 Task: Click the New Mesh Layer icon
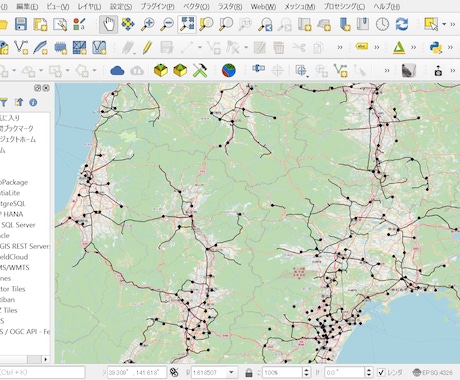(x=79, y=48)
